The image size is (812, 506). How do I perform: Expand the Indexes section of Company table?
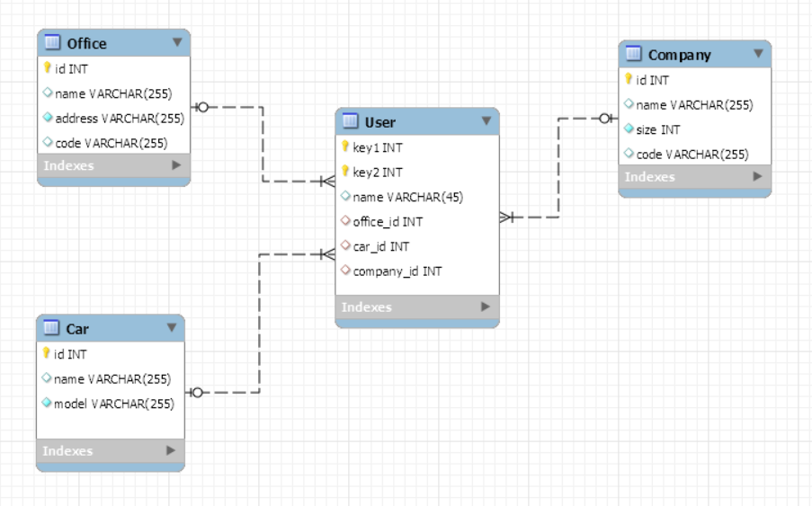(757, 177)
